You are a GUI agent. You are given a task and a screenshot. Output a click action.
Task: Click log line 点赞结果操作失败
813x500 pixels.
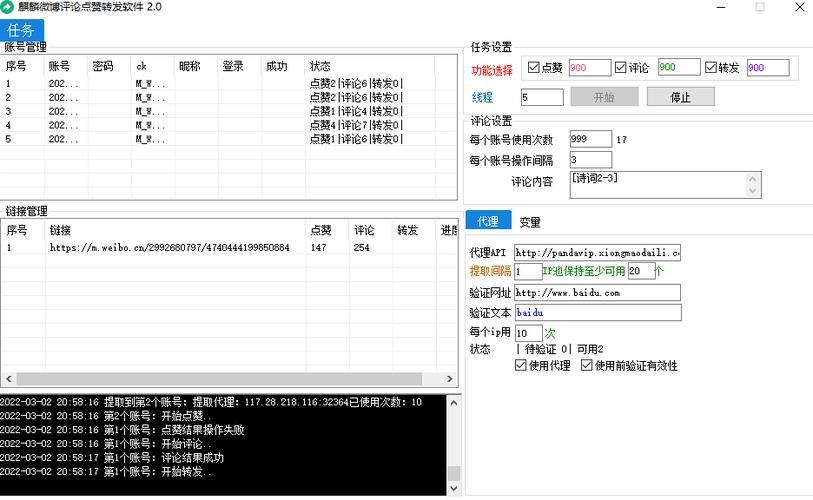(122, 430)
